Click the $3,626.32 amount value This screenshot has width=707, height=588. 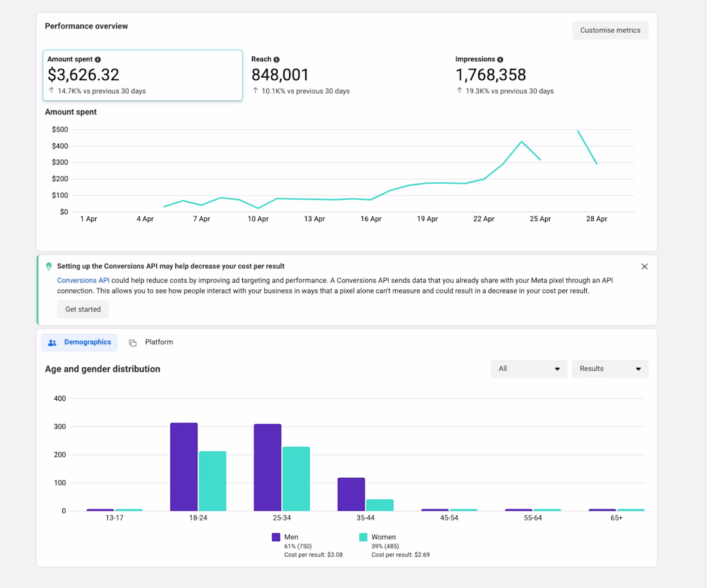pos(84,75)
